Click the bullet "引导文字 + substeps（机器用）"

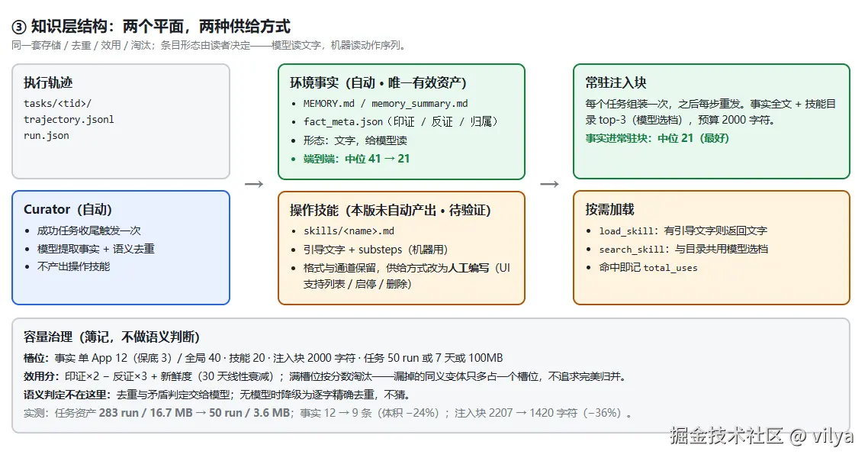point(376,250)
